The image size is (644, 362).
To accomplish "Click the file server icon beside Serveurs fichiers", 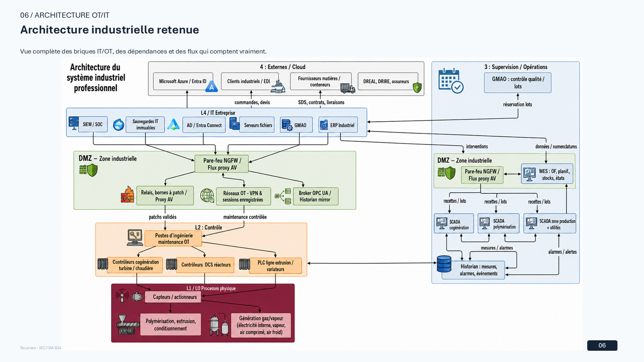I will pyautogui.click(x=235, y=123).
